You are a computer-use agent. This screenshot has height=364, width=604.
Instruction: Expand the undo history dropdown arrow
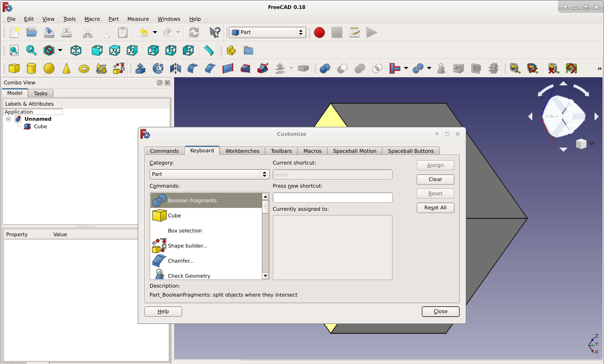155,33
